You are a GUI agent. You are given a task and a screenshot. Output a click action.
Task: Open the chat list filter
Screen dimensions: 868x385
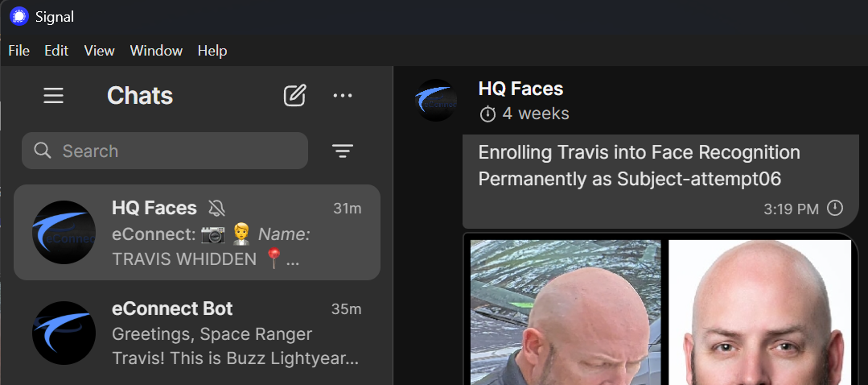343,151
